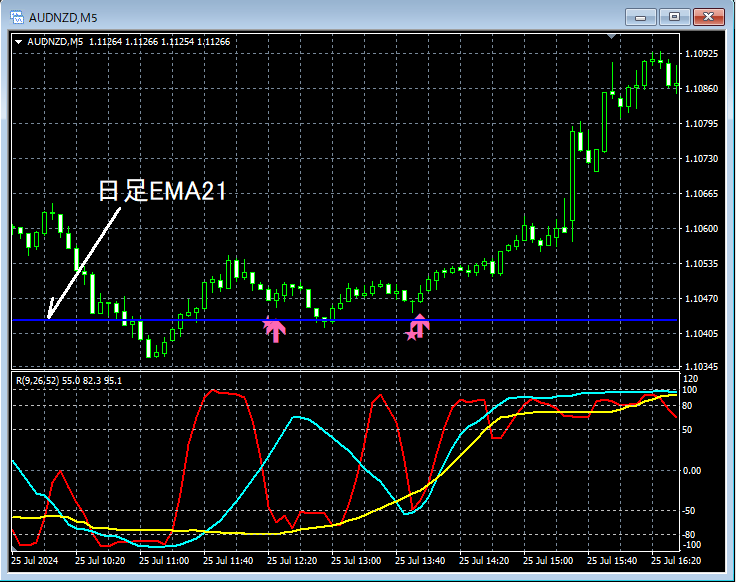This screenshot has height=582, width=737.
Task: Click indicator scale value -80
Action: click(690, 535)
